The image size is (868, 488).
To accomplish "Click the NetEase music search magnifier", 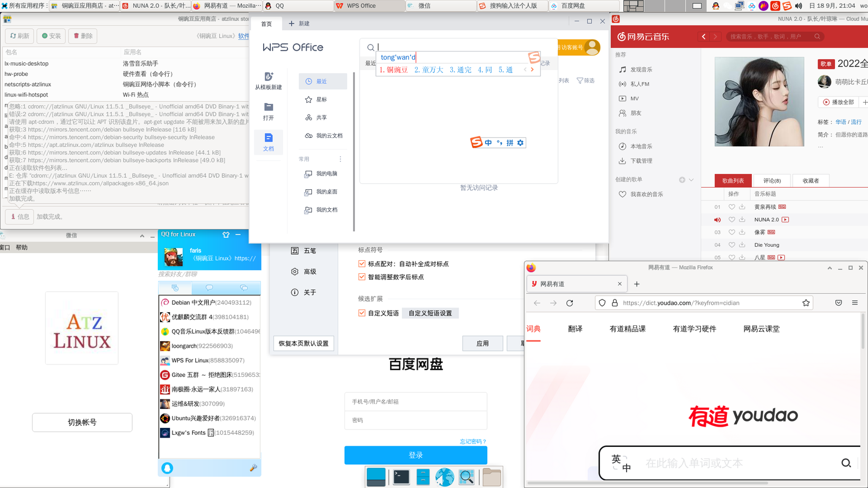I will coord(817,36).
